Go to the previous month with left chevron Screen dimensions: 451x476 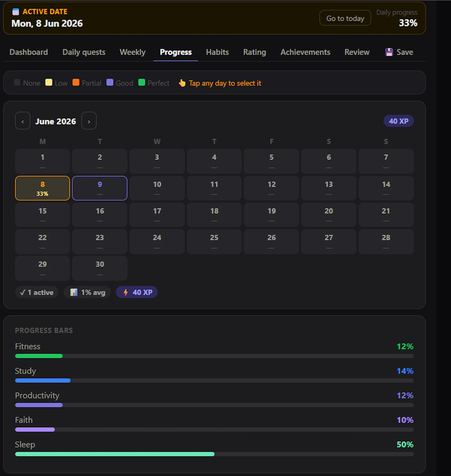click(23, 121)
